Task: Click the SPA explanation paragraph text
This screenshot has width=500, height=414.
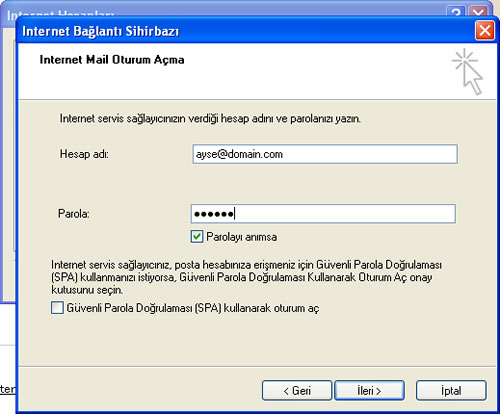Action: (x=246, y=277)
